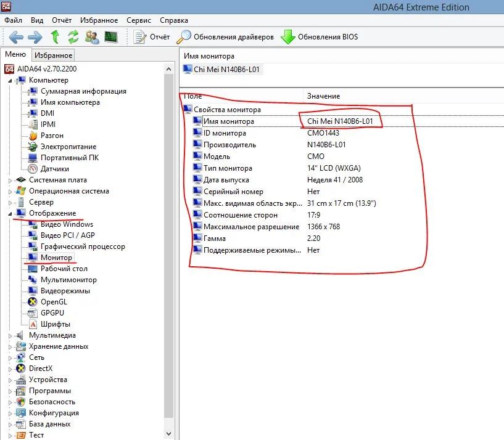Screen dimensions: 504x440
Task: Open the system monitor graph icon
Action: tap(111, 37)
